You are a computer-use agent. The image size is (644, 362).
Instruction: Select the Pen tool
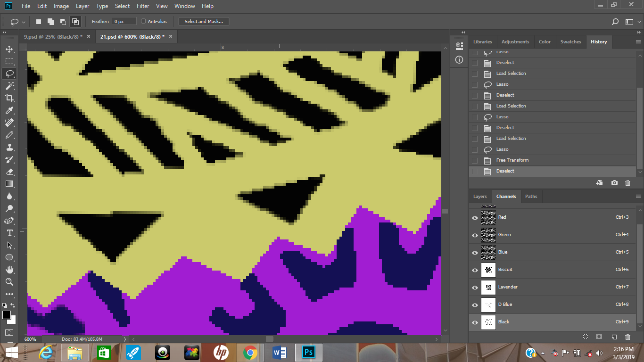click(x=9, y=221)
